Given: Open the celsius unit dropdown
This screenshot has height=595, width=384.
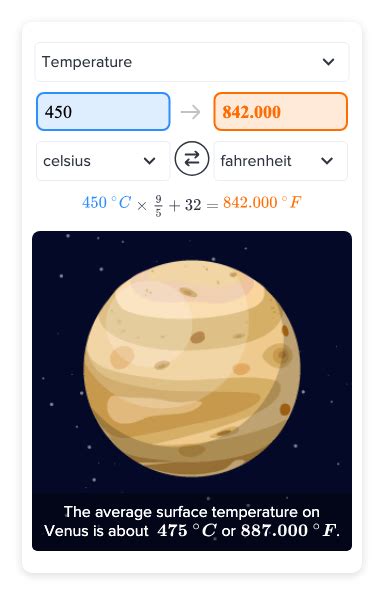Looking at the screenshot, I should pyautogui.click(x=103, y=161).
